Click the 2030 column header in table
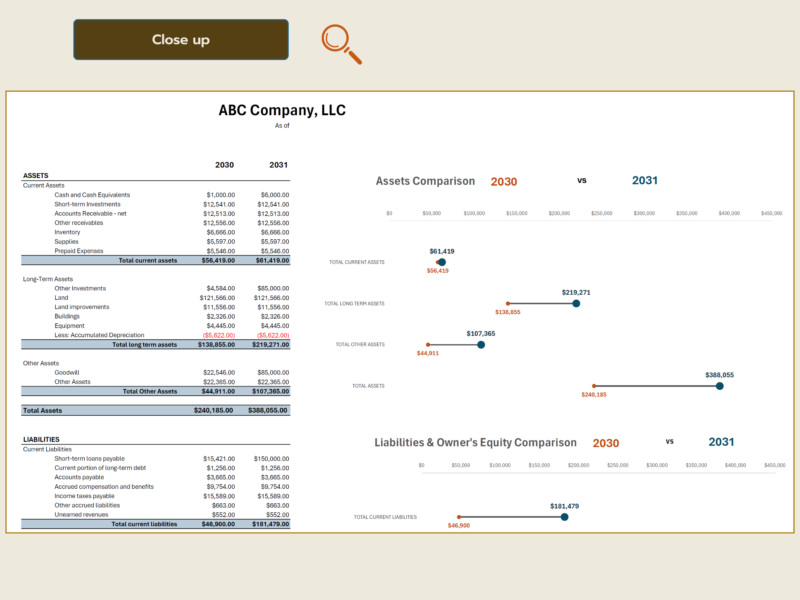800x600 pixels. [x=224, y=165]
